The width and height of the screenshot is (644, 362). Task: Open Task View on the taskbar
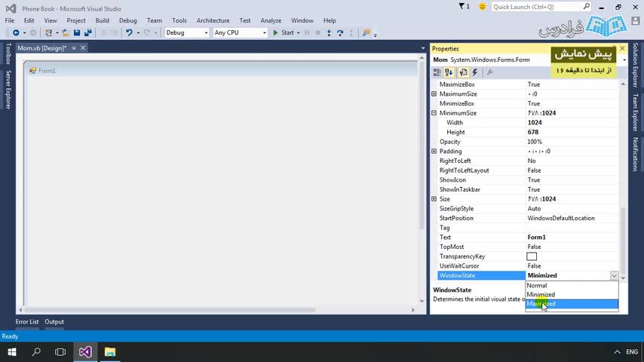click(x=60, y=351)
